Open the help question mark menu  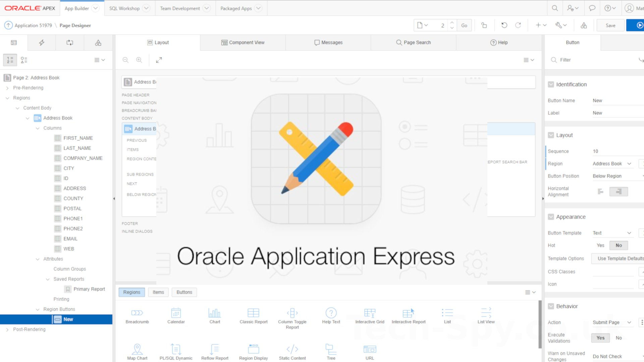(610, 8)
